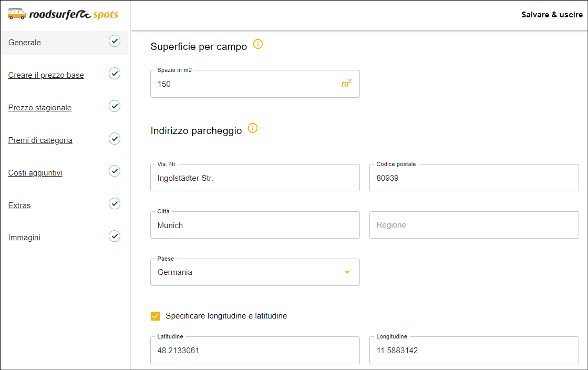Focus the Latitudine input field

(x=255, y=351)
